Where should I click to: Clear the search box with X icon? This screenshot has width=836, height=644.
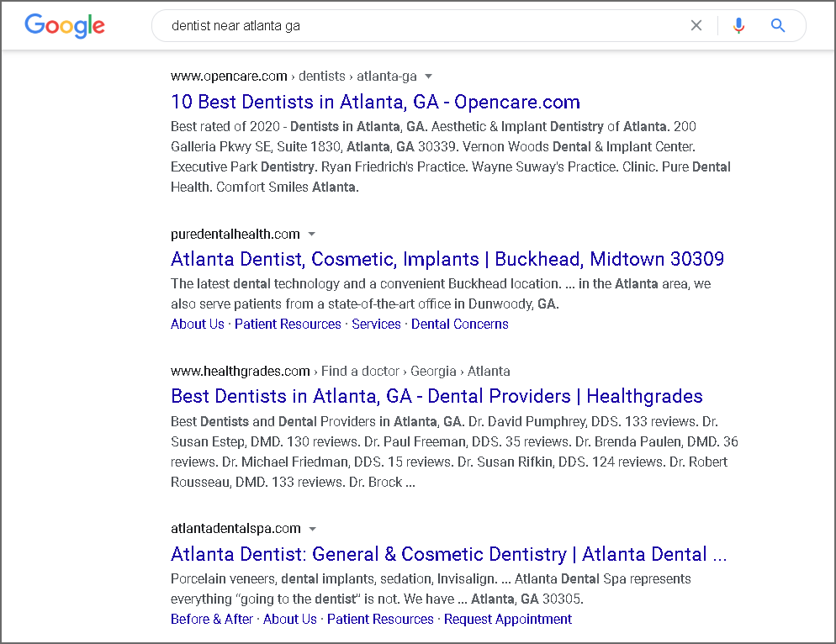point(696,26)
